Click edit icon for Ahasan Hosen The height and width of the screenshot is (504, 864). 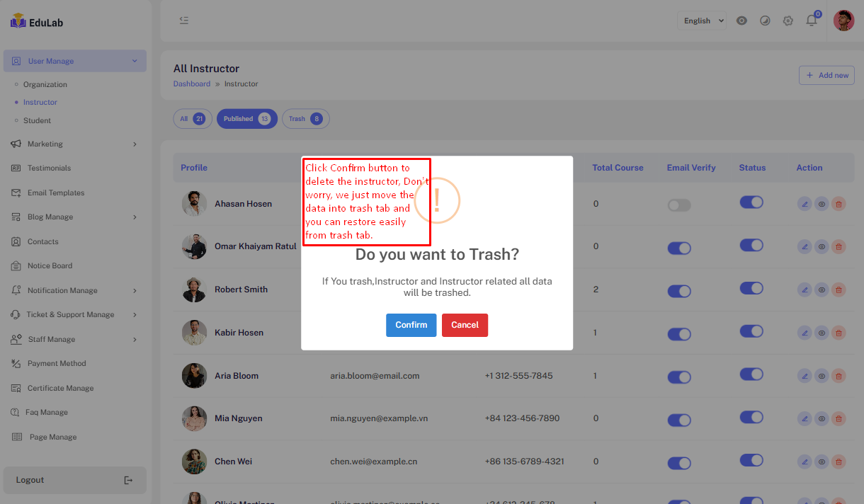[805, 204]
